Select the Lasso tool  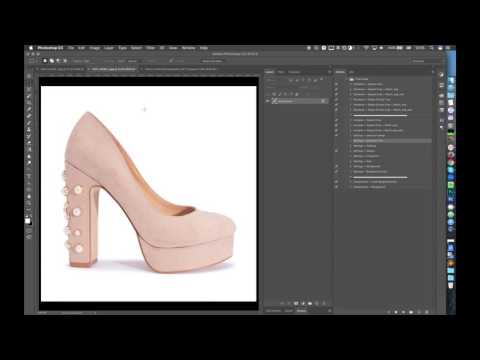[29, 89]
